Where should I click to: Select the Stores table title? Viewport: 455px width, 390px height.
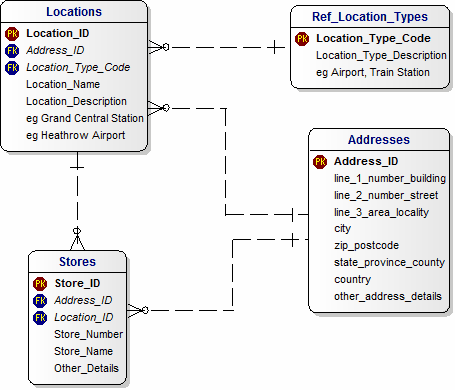pyautogui.click(x=77, y=262)
